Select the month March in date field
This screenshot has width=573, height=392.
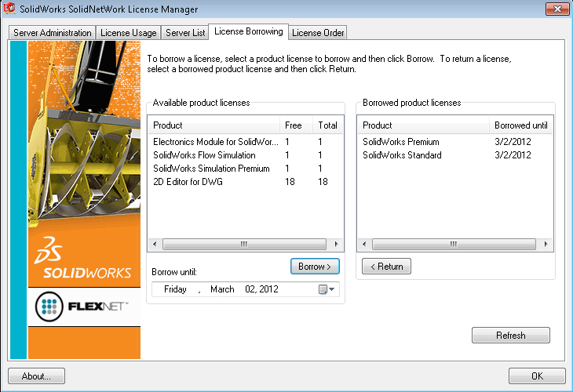click(222, 289)
